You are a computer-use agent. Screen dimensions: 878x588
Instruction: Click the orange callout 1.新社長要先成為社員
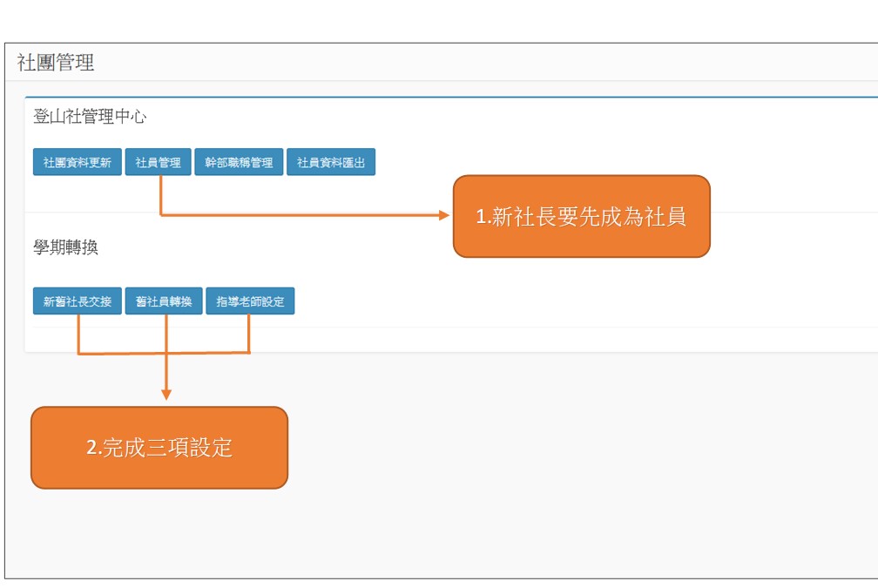(x=581, y=217)
